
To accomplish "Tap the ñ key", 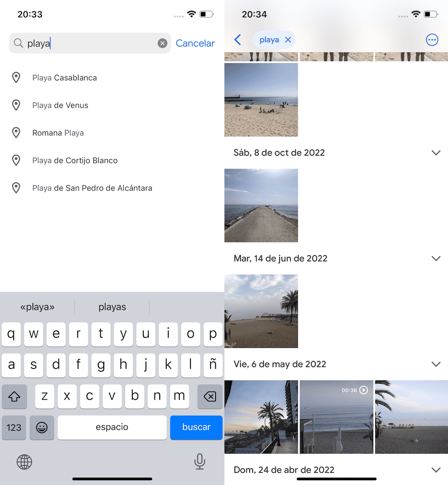I will tap(213, 365).
